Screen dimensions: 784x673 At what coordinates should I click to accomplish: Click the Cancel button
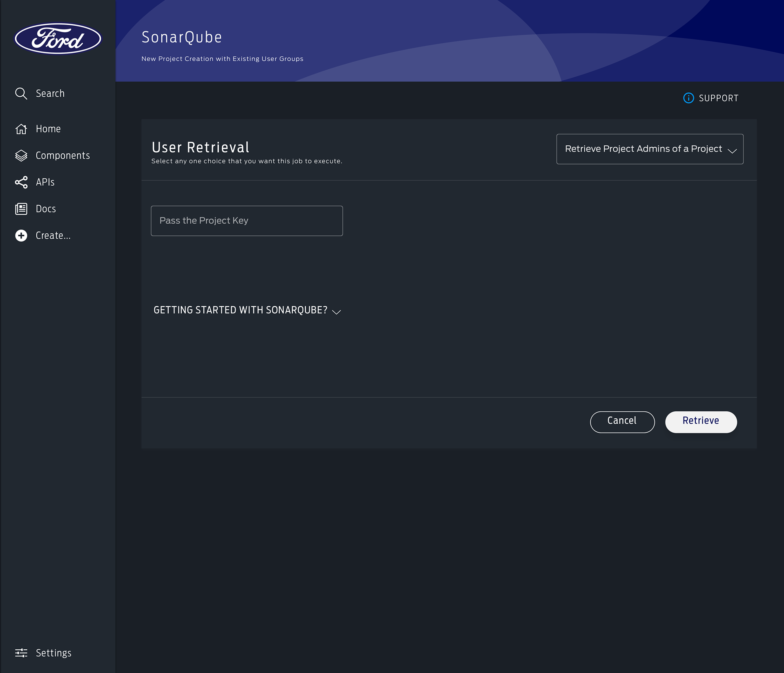[x=622, y=422]
